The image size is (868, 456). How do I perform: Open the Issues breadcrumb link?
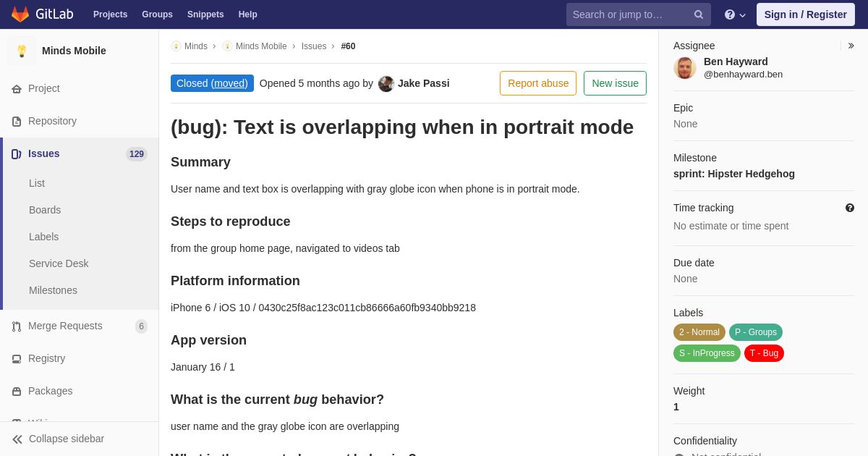coord(314,46)
